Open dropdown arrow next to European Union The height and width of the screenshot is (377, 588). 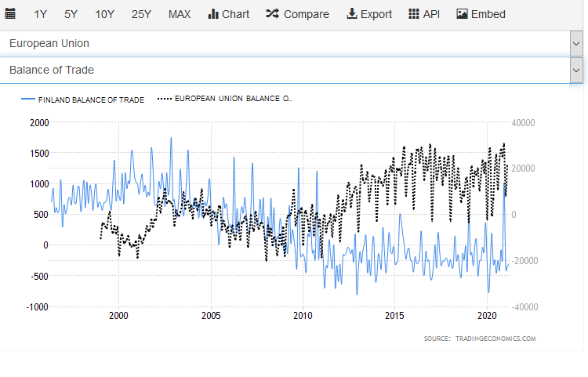[x=576, y=43]
